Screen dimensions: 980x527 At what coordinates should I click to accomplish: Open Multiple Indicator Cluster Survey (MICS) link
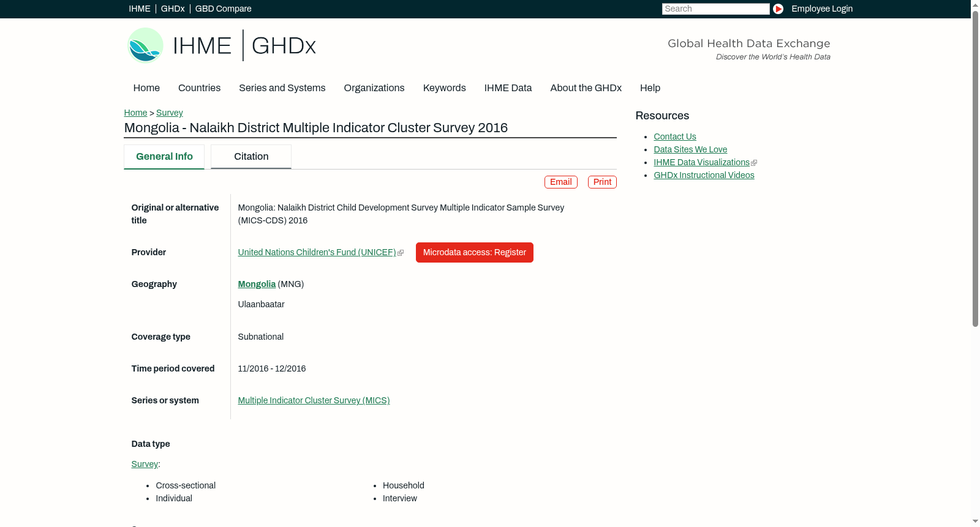314,400
